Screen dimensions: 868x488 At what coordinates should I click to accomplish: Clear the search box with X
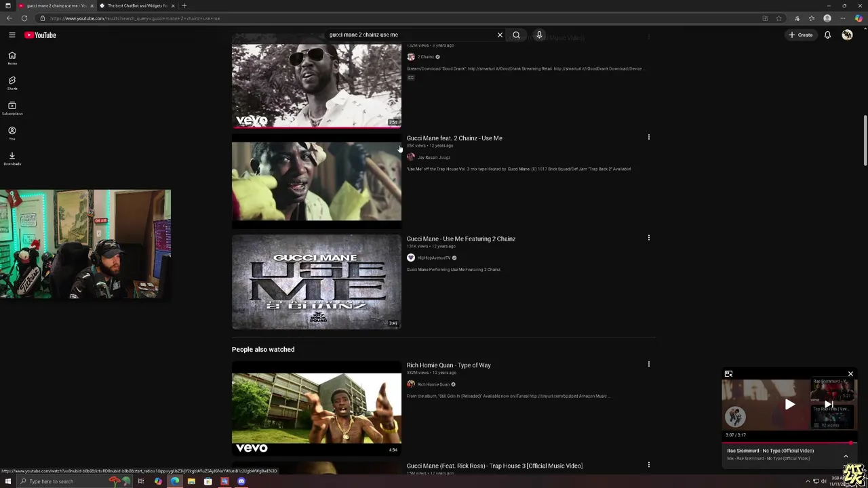click(500, 35)
